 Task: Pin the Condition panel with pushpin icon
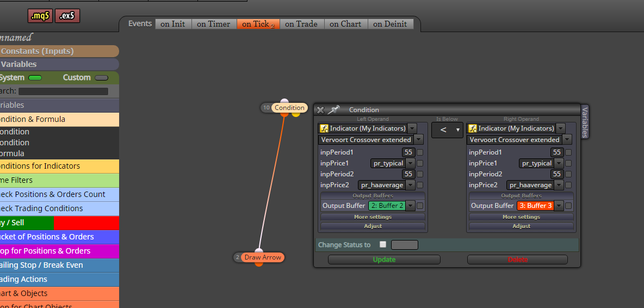point(333,109)
